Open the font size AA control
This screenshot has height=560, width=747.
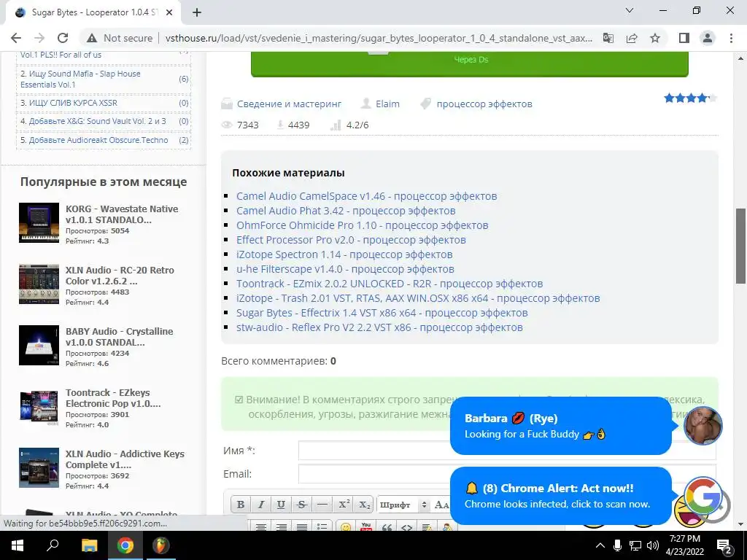click(441, 505)
